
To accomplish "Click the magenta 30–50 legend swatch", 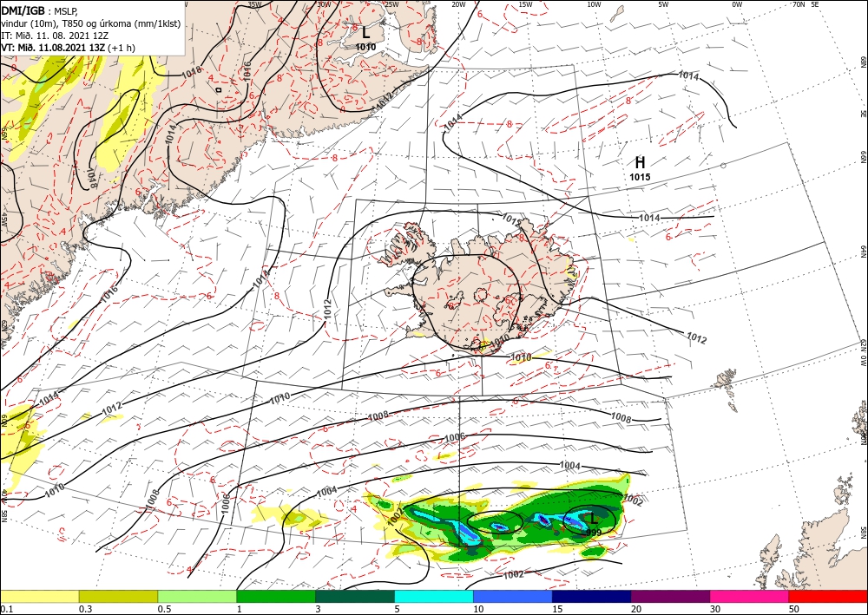I will [750, 597].
